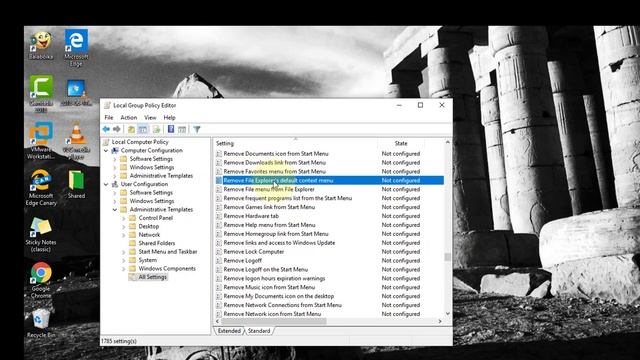Switch to the Standard tab
Screen dimensions: 640x360
259,331
